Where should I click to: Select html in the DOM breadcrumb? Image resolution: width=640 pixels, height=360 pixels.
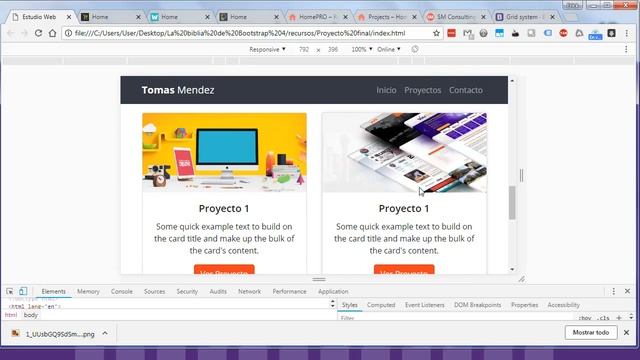(11, 315)
